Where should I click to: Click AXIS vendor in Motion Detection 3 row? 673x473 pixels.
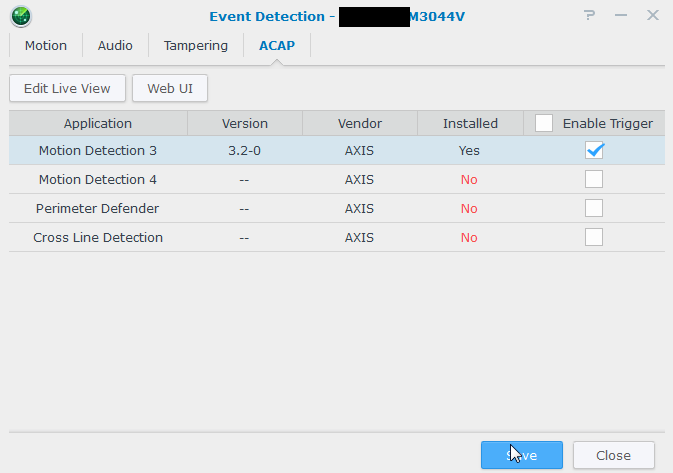(x=359, y=151)
